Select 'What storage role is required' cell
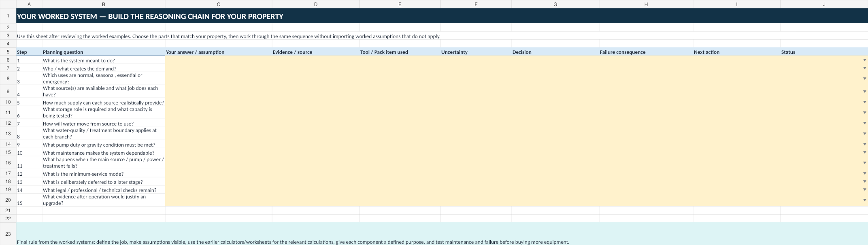 (104, 113)
